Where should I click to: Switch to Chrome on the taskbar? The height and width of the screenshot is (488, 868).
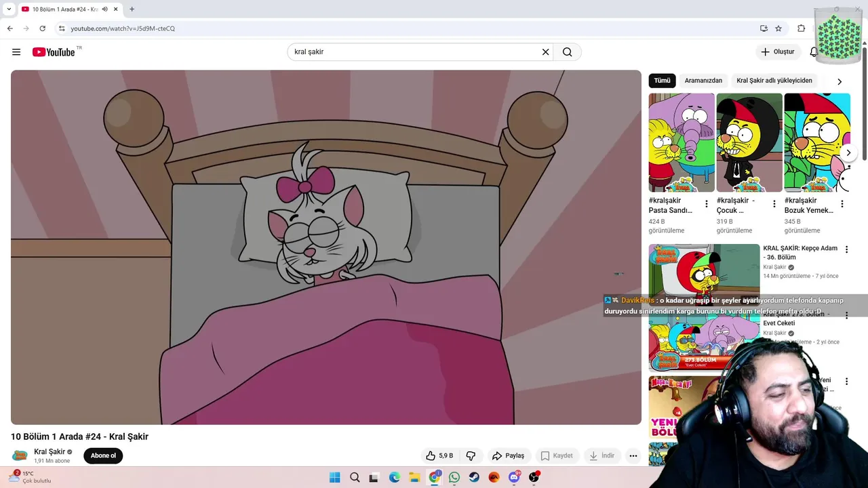pyautogui.click(x=435, y=477)
